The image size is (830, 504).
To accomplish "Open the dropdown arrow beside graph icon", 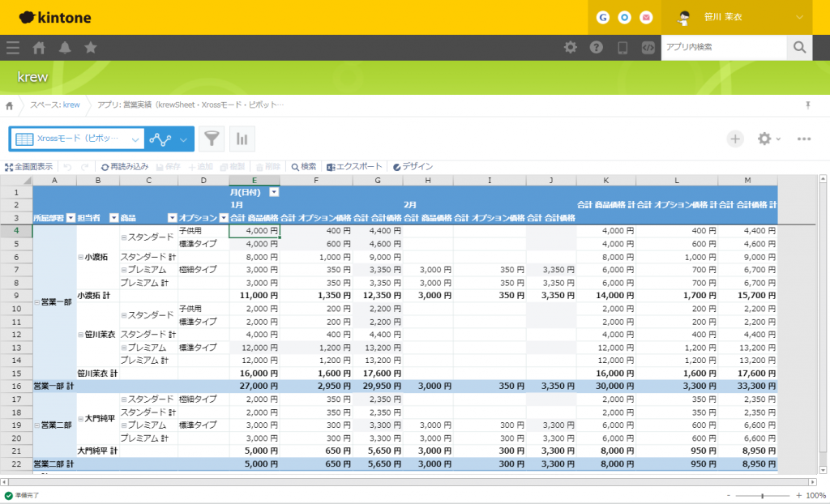I will pos(183,139).
